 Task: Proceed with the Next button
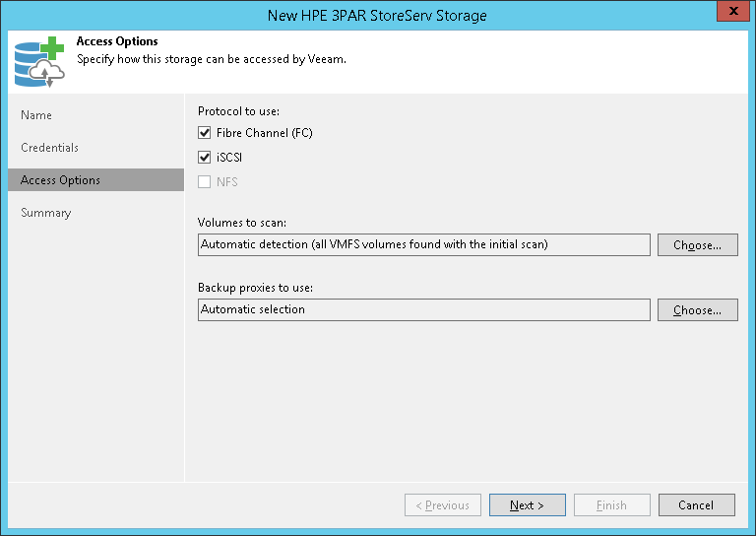click(x=527, y=505)
